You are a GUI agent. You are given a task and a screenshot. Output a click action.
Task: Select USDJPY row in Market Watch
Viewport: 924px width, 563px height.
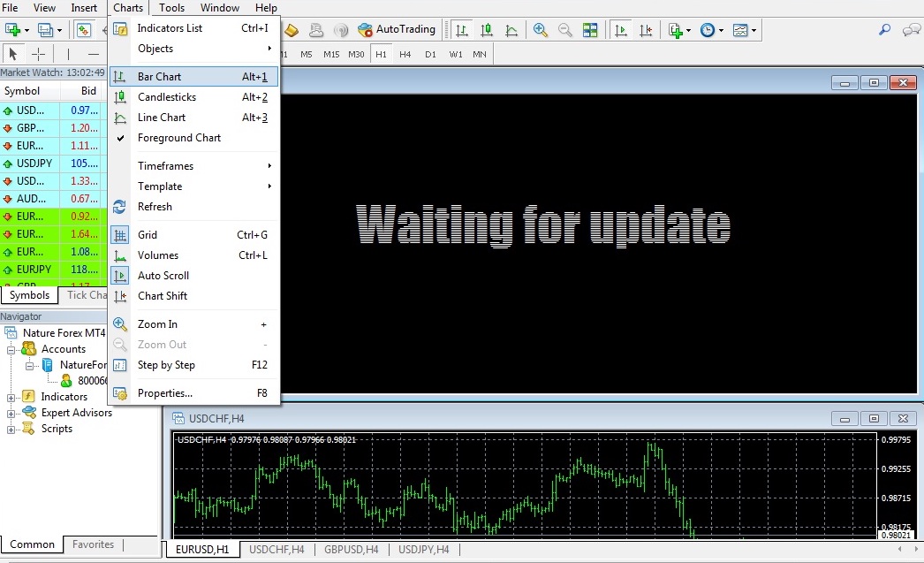(54, 164)
